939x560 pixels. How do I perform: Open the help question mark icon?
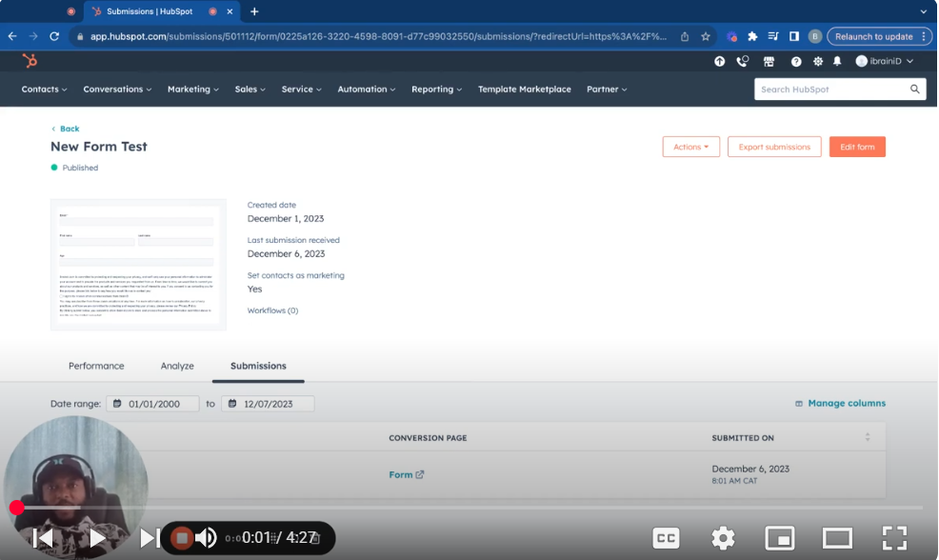click(x=796, y=61)
